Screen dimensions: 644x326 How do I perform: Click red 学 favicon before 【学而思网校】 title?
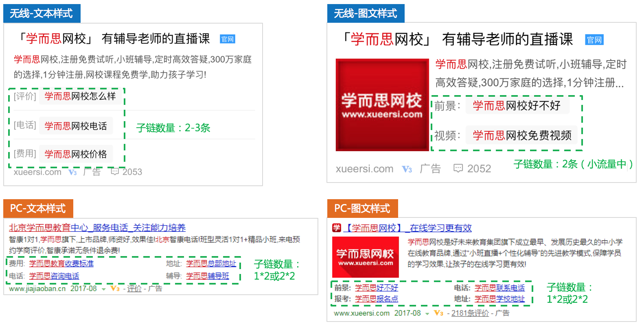(x=337, y=228)
